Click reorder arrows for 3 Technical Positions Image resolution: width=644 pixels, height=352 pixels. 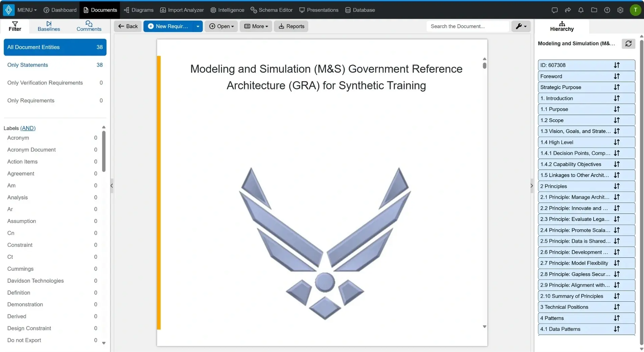point(616,307)
